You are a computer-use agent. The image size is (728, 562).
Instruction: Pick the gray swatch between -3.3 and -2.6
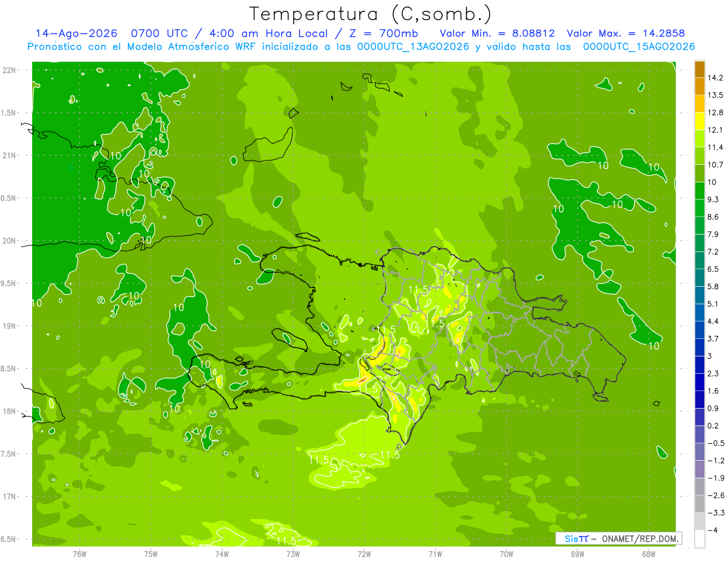pyautogui.click(x=699, y=504)
